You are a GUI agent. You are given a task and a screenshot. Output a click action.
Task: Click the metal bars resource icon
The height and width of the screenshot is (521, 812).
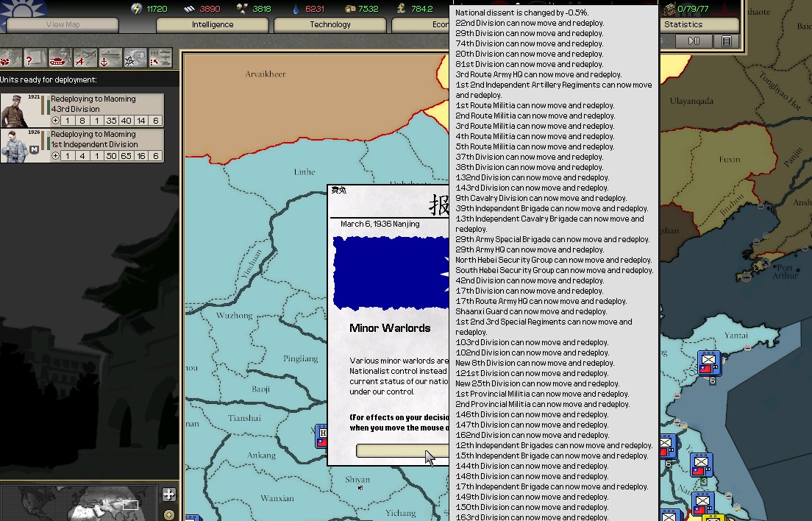[x=190, y=9]
